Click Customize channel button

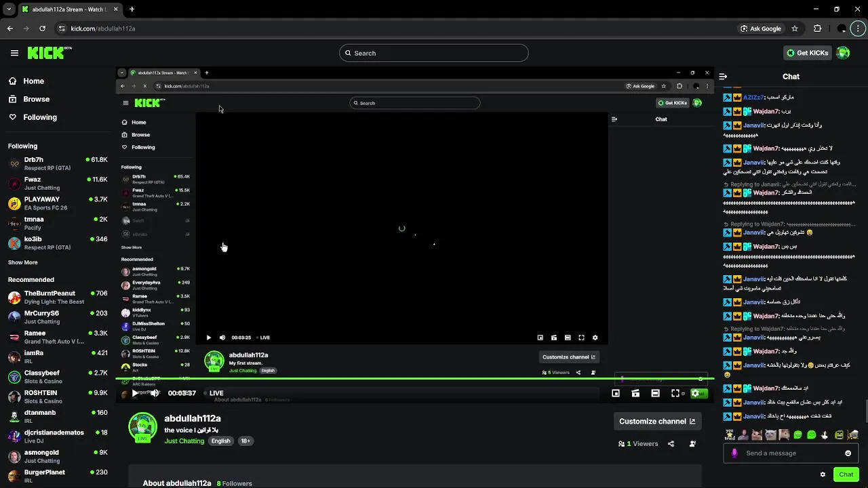(657, 421)
